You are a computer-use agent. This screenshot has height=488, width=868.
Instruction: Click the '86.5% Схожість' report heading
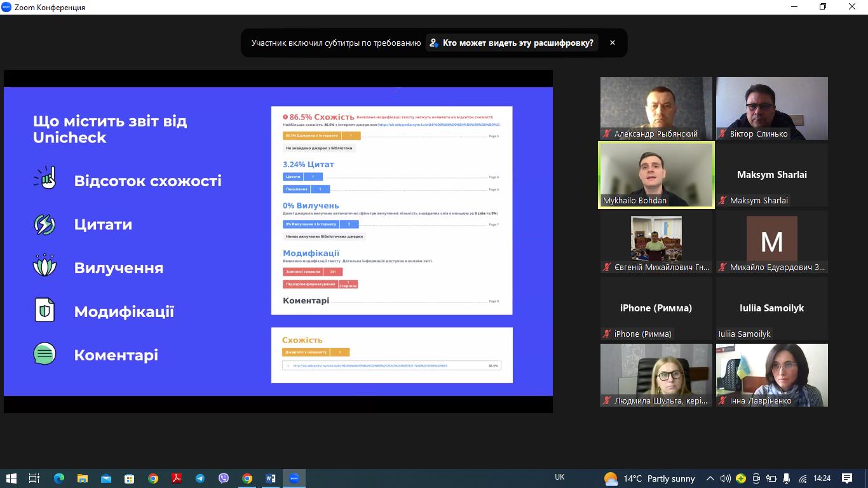tap(322, 117)
